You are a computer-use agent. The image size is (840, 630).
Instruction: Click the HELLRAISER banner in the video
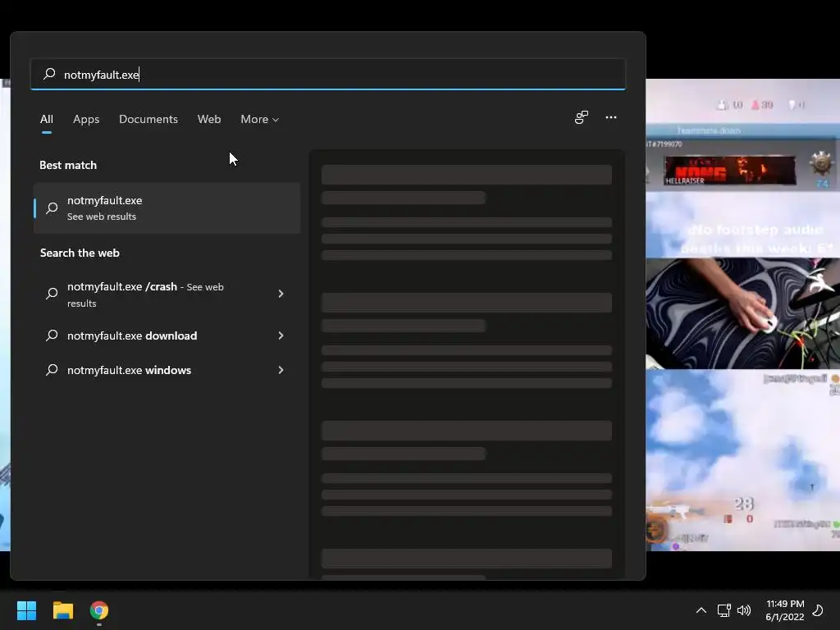(x=729, y=171)
